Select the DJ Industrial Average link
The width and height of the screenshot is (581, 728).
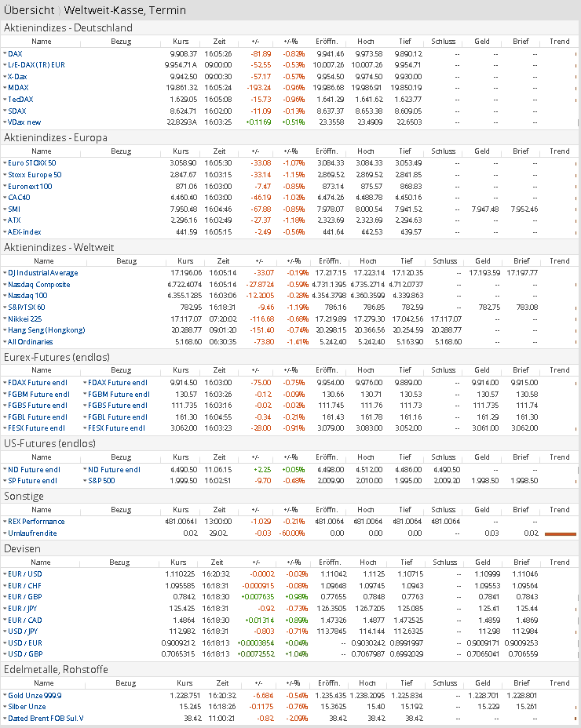42,273
